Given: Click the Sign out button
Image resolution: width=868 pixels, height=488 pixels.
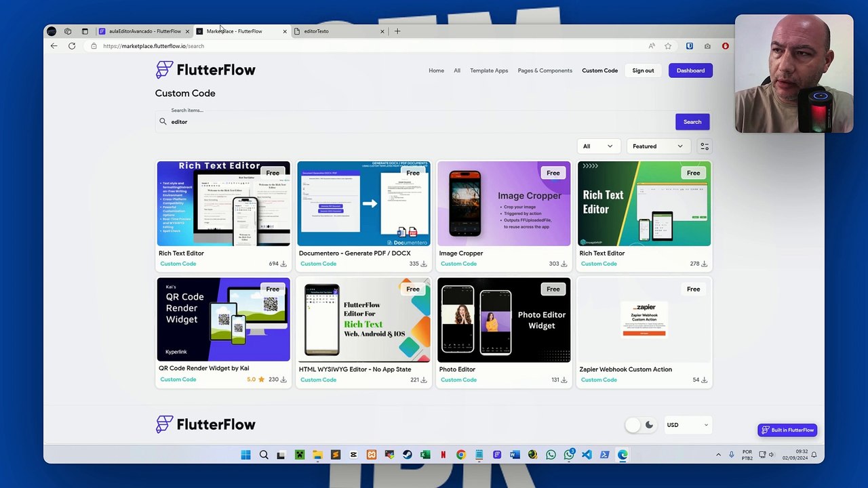Looking at the screenshot, I should coord(643,70).
